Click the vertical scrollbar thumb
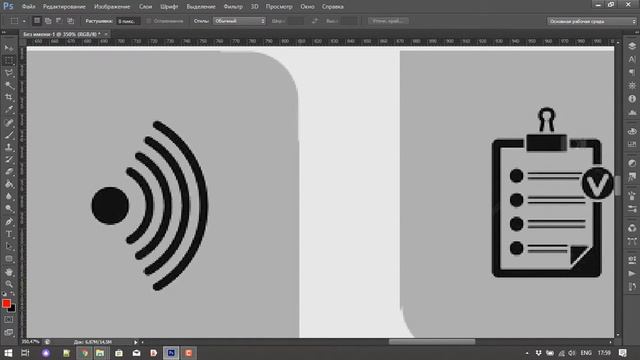The image size is (640, 360). (618, 185)
